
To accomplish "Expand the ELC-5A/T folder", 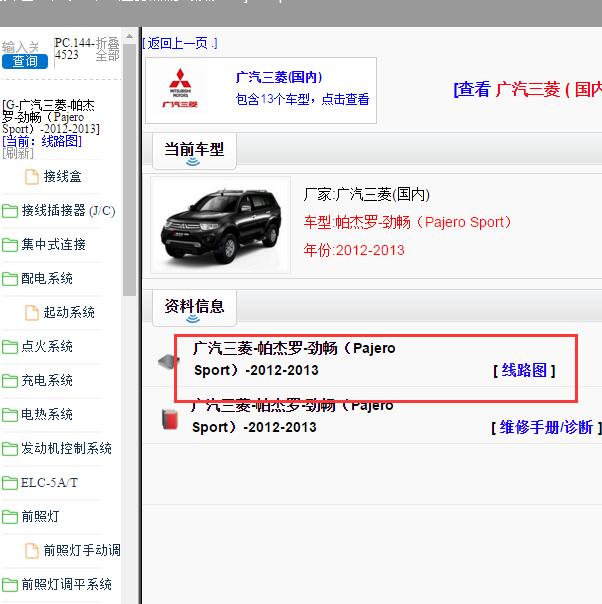I will [50, 483].
